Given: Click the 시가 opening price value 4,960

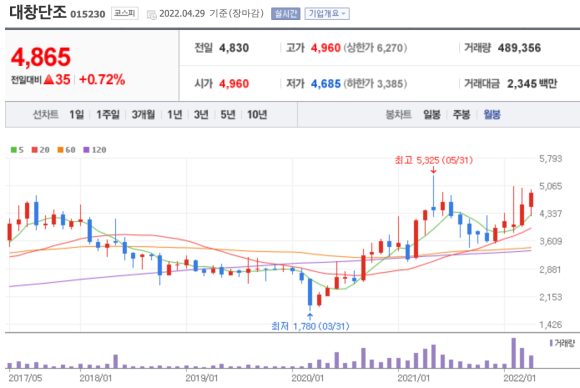Looking at the screenshot, I should click(234, 84).
